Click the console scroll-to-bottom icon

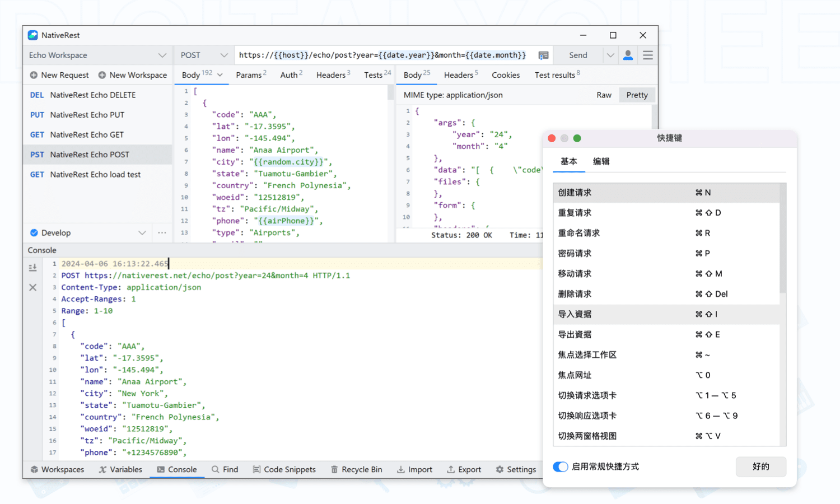pyautogui.click(x=33, y=268)
